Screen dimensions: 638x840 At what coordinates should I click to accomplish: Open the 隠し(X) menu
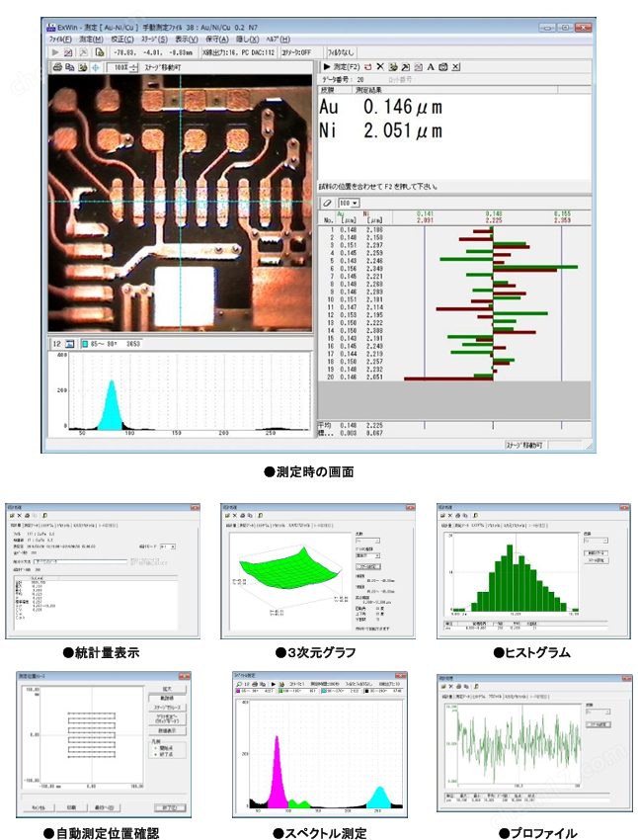click(247, 40)
